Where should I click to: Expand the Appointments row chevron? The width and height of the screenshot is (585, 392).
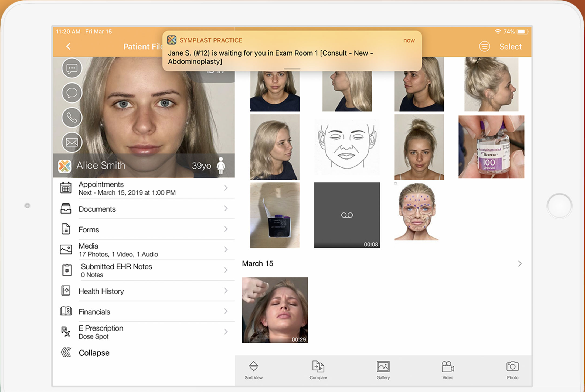coord(226,188)
